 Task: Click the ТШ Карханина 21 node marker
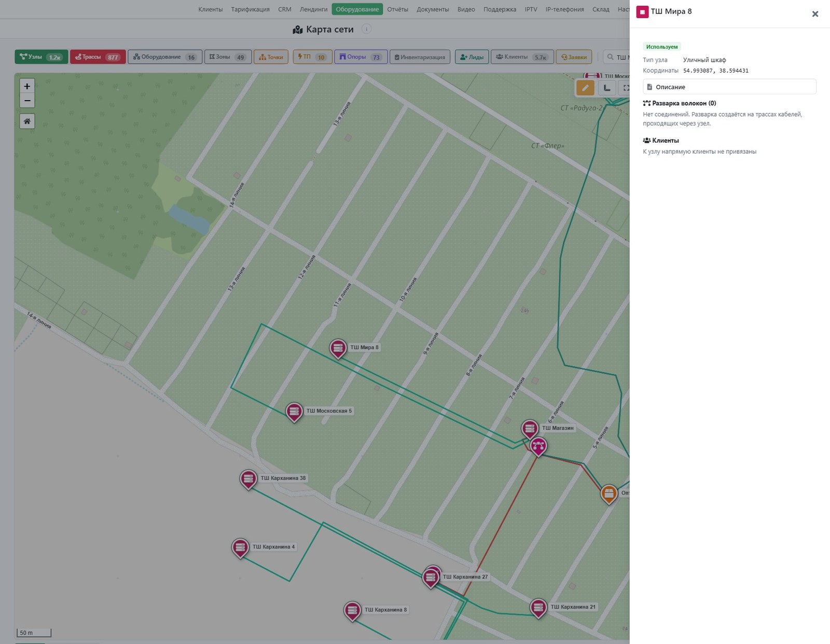click(538, 608)
